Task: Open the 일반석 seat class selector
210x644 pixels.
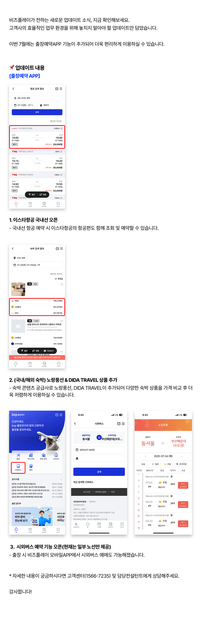Action: (50, 105)
